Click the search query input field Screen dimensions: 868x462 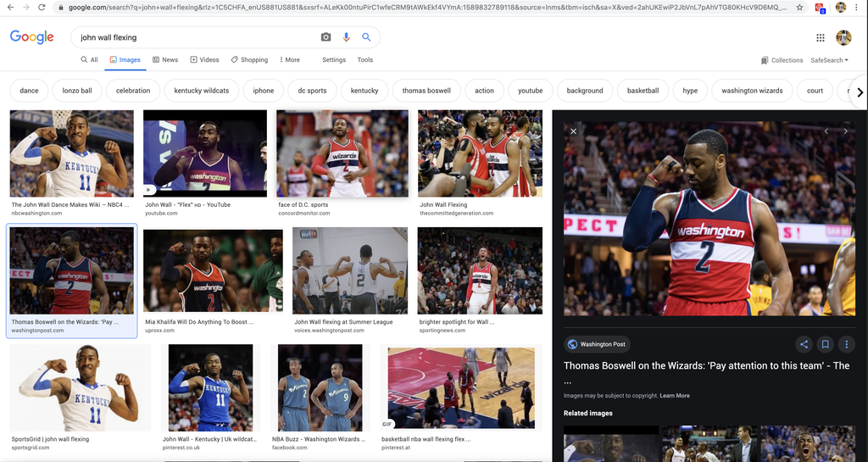[x=197, y=37]
